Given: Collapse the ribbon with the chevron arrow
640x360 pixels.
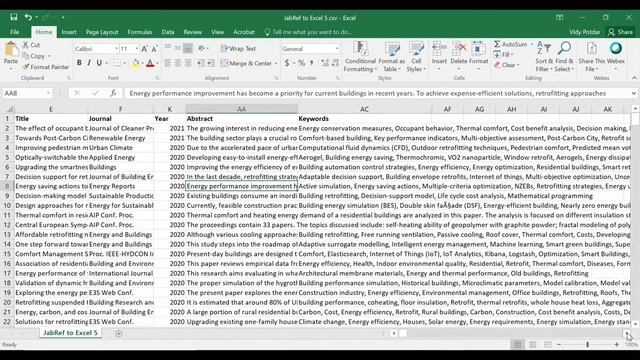Looking at the screenshot, I should point(634,78).
